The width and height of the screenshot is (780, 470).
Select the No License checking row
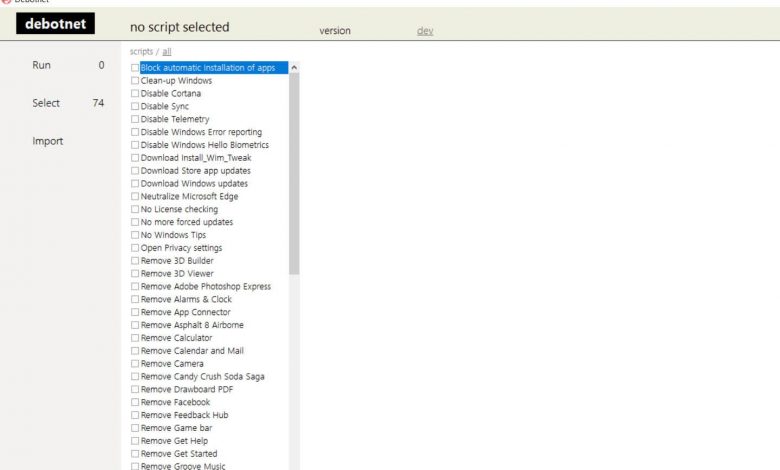tap(179, 209)
